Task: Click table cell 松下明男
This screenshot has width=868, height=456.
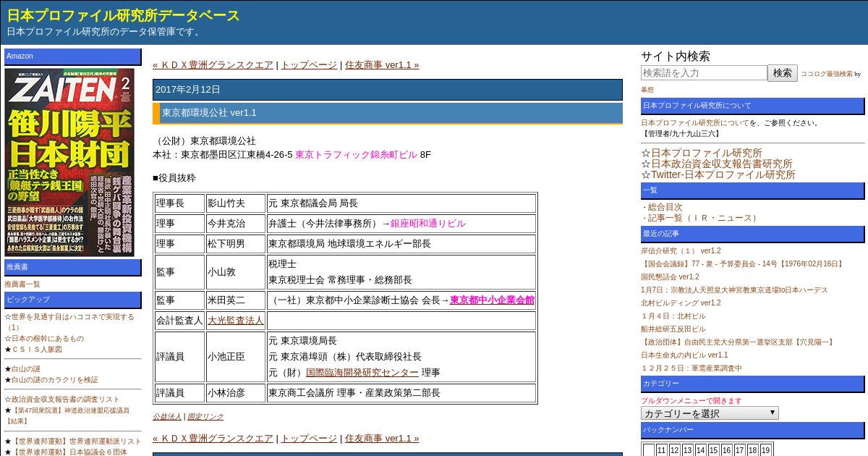Action: point(236,244)
